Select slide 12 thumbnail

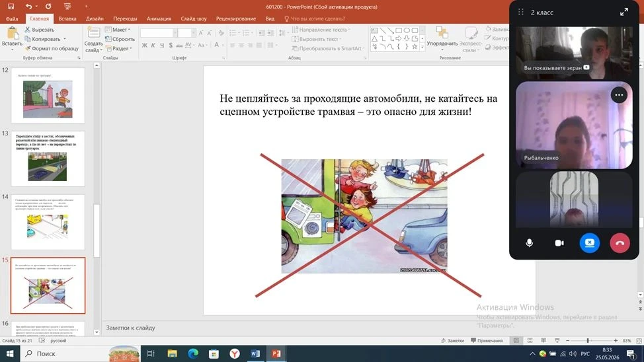tap(48, 95)
